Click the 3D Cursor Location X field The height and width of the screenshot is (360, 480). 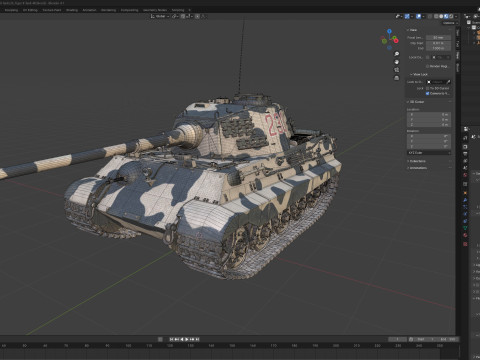pos(429,114)
